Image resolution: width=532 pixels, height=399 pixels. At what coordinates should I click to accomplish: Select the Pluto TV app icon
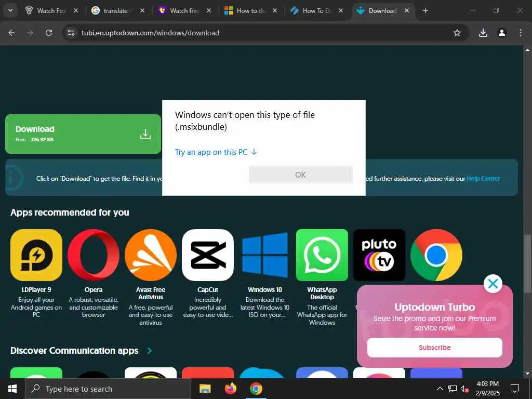pos(379,255)
